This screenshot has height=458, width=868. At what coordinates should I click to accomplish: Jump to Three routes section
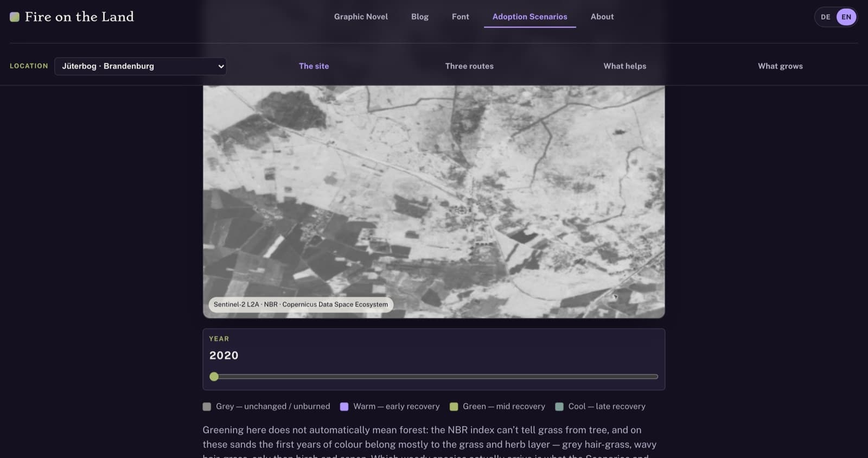point(469,66)
